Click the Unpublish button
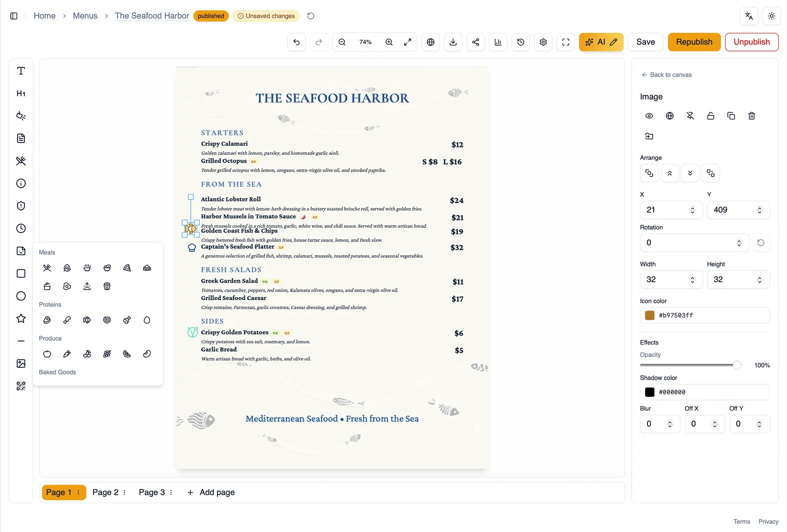The height and width of the screenshot is (532, 787). pos(752,42)
